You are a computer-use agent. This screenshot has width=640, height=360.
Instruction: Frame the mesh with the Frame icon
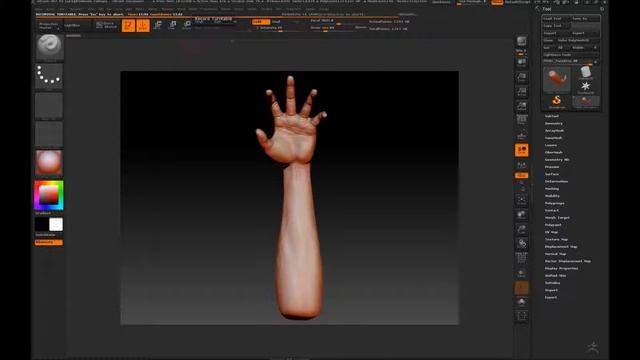522,200
